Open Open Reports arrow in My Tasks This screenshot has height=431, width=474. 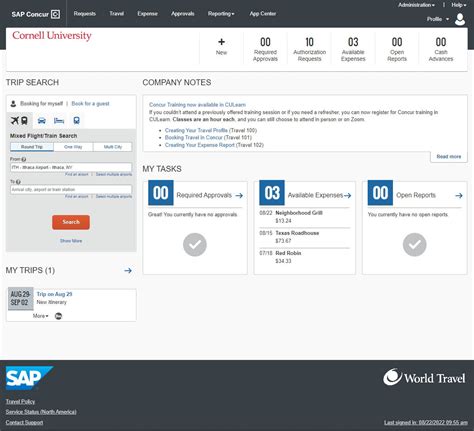pyautogui.click(x=459, y=195)
